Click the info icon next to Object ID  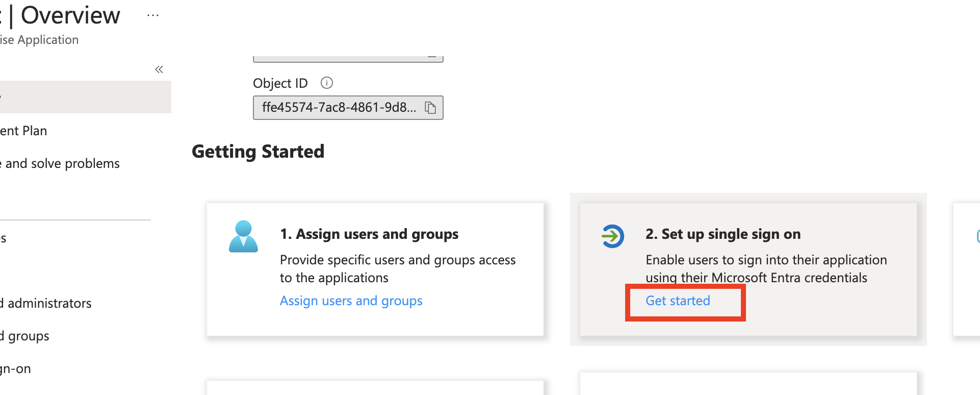[x=326, y=83]
